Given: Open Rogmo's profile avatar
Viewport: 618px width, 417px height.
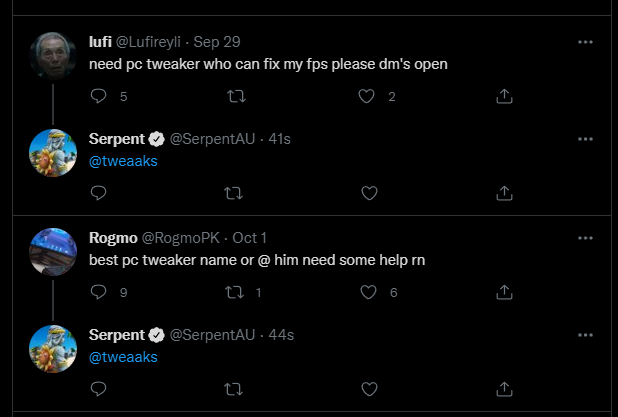Looking at the screenshot, I should point(52,252).
